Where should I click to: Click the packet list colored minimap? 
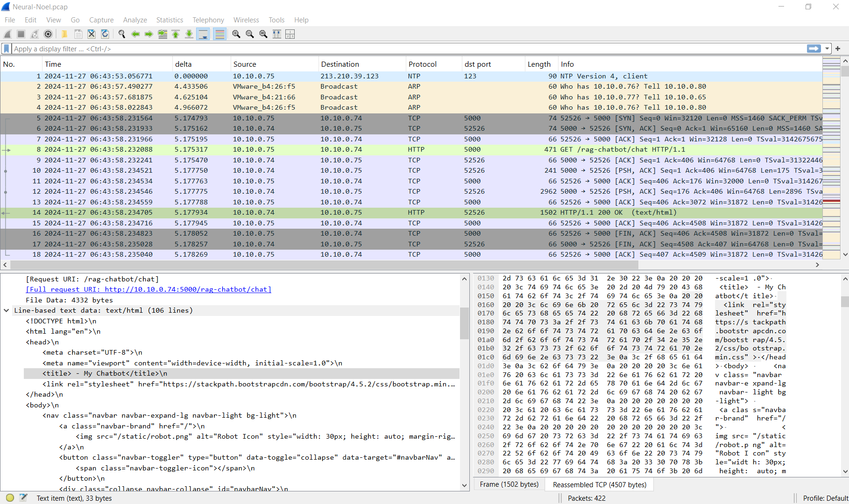point(831,159)
